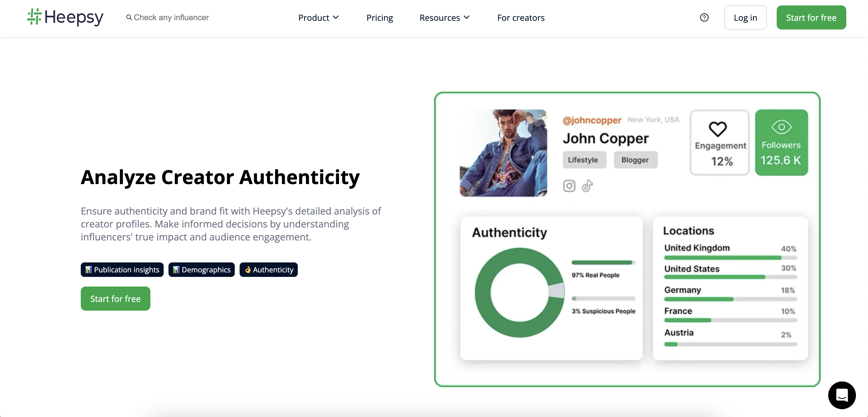Click the Instagram icon on profile card

coord(569,186)
